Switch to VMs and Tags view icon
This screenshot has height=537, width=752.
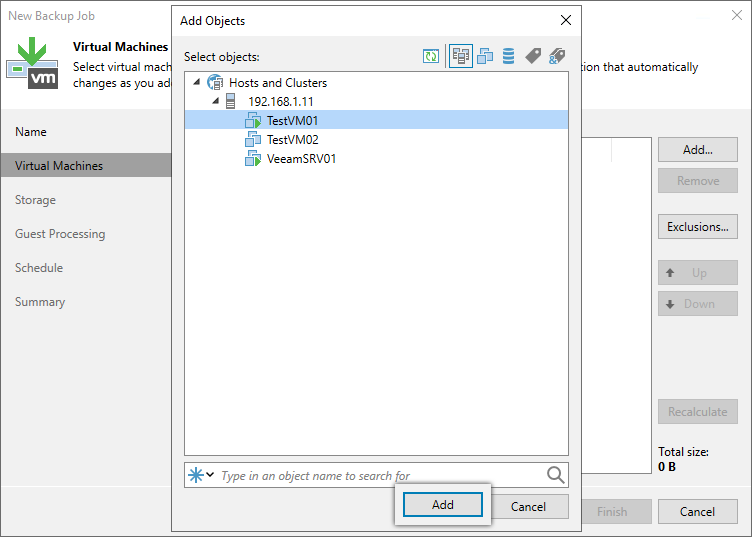[533, 56]
